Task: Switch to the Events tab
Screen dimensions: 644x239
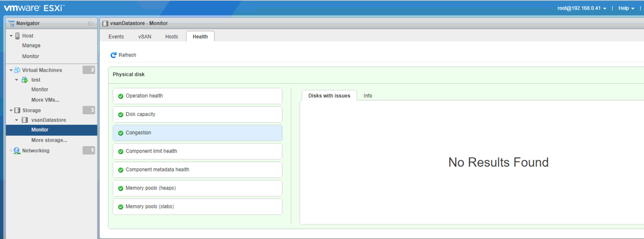Action: (116, 36)
